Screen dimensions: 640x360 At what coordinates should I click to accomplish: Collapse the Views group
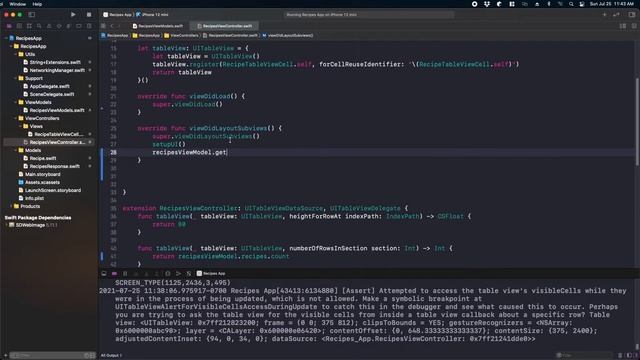(20, 126)
